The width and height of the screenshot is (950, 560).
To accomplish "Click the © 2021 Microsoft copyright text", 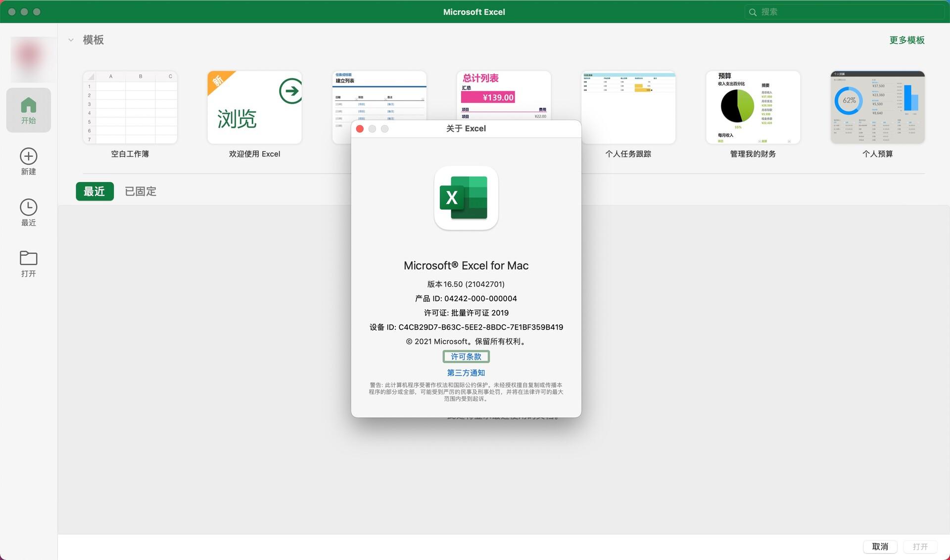I will (x=466, y=342).
